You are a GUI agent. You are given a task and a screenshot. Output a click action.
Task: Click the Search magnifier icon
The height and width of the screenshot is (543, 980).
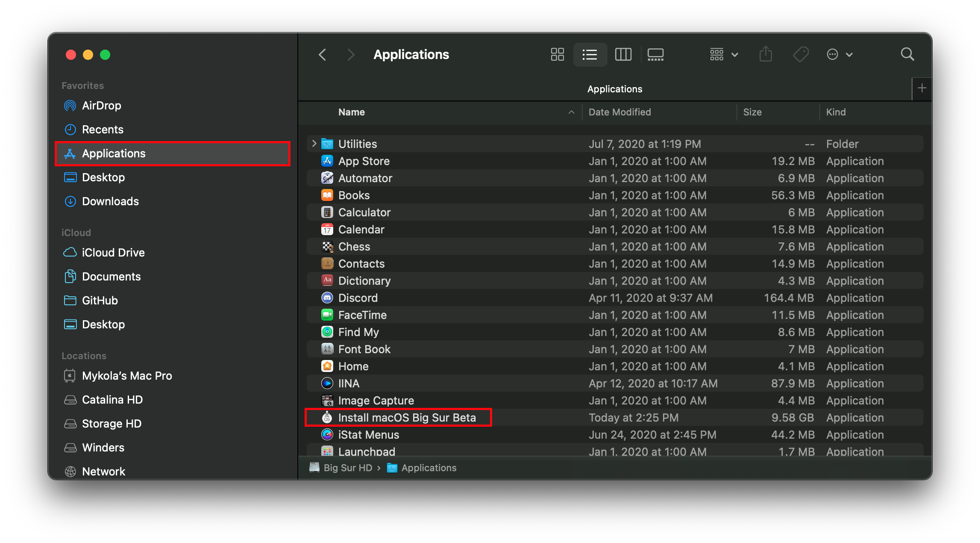(907, 55)
